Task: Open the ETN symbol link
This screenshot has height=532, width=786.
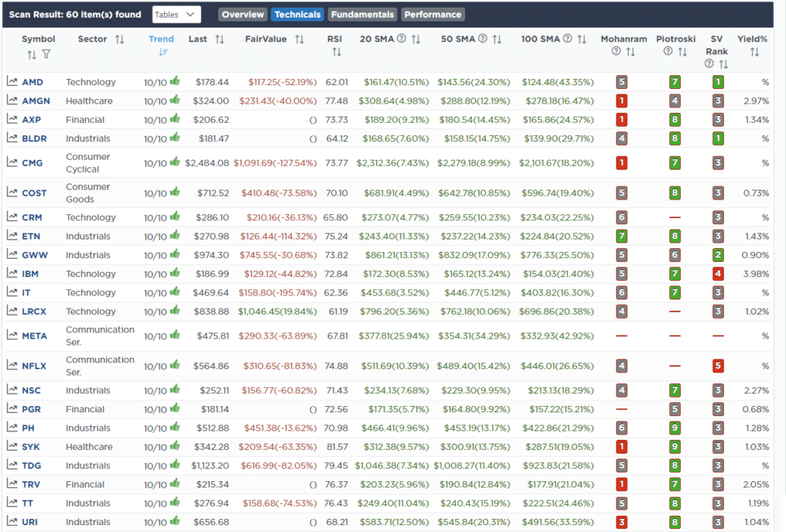Action: 31,236
